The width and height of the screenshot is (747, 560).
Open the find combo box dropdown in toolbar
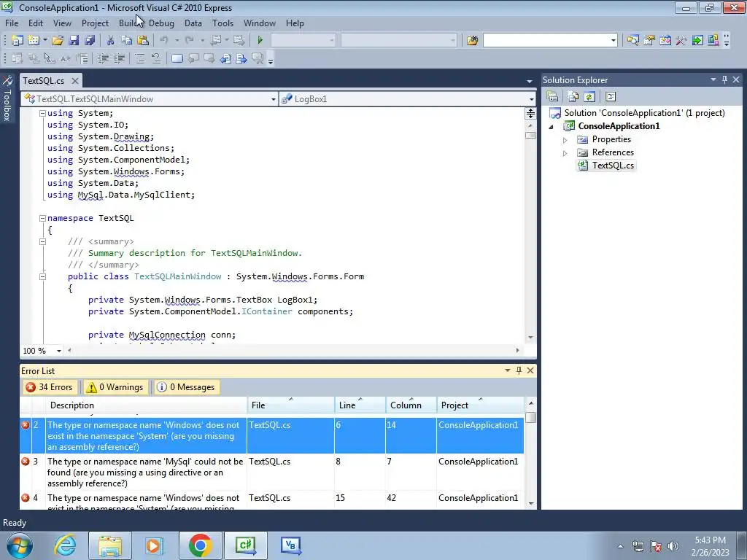pos(613,41)
